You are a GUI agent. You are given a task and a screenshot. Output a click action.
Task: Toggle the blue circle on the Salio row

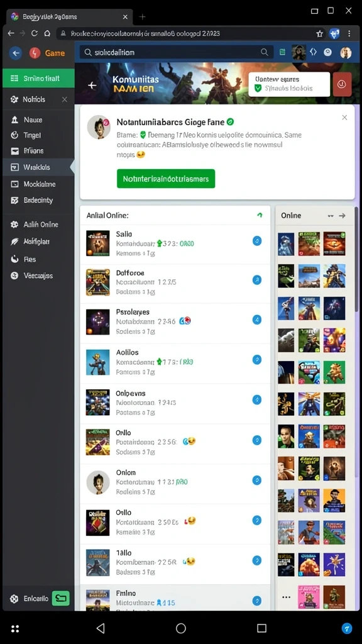[x=256, y=241]
